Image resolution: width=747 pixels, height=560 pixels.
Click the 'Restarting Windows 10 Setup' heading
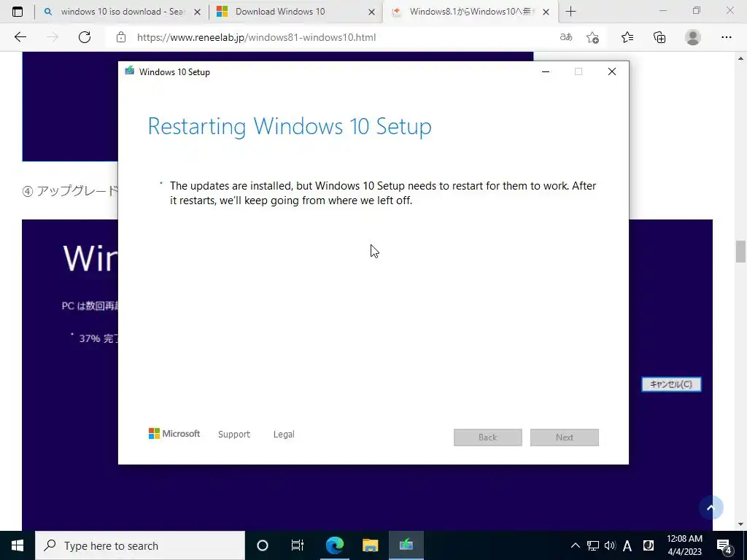290,126
